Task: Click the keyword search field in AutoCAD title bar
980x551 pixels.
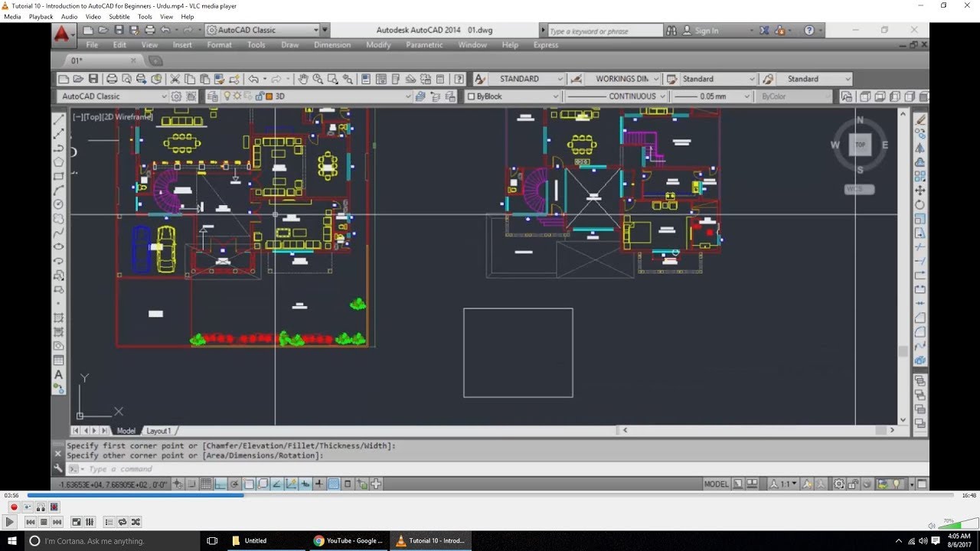Action: (605, 31)
